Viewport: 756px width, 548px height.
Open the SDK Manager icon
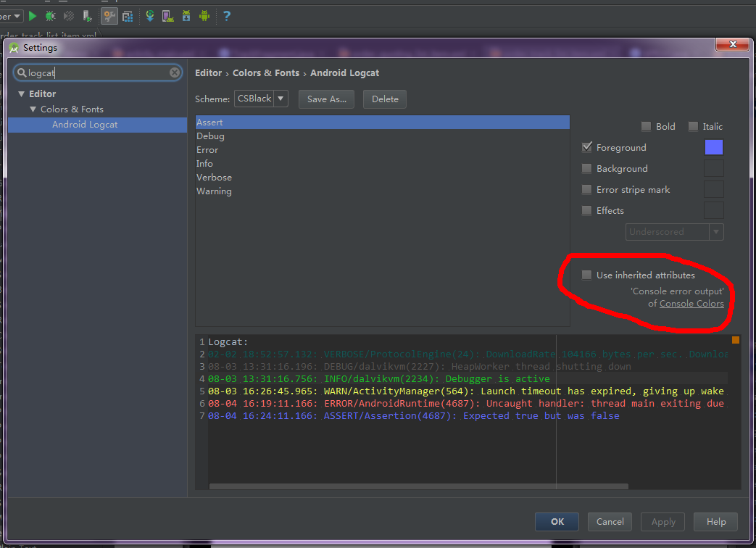tap(186, 15)
